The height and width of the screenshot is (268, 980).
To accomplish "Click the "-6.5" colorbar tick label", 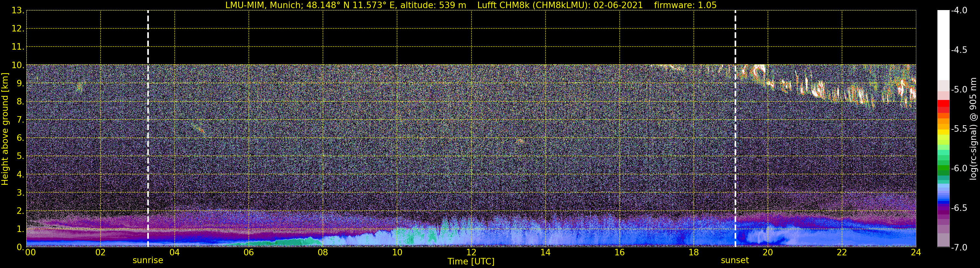I will (x=959, y=208).
